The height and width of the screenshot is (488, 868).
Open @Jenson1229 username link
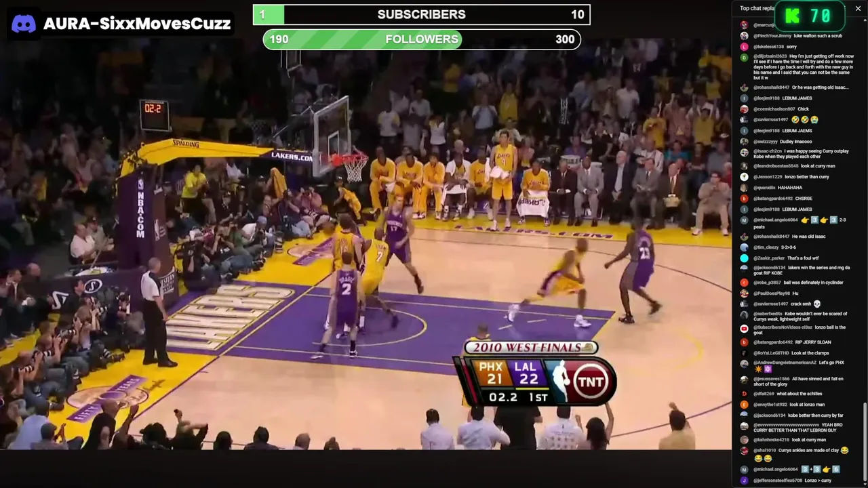(768, 177)
